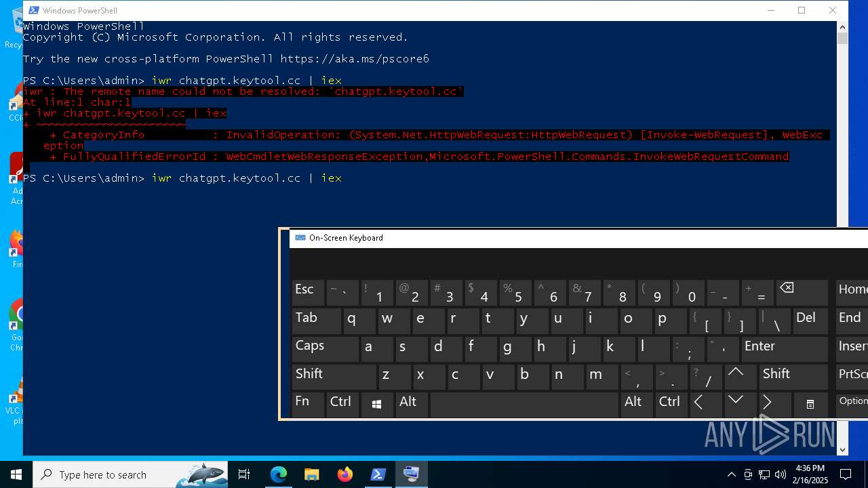Image resolution: width=868 pixels, height=488 pixels.
Task: Click the On-Screen Keyboard title bar icon
Action: pyautogui.click(x=300, y=238)
